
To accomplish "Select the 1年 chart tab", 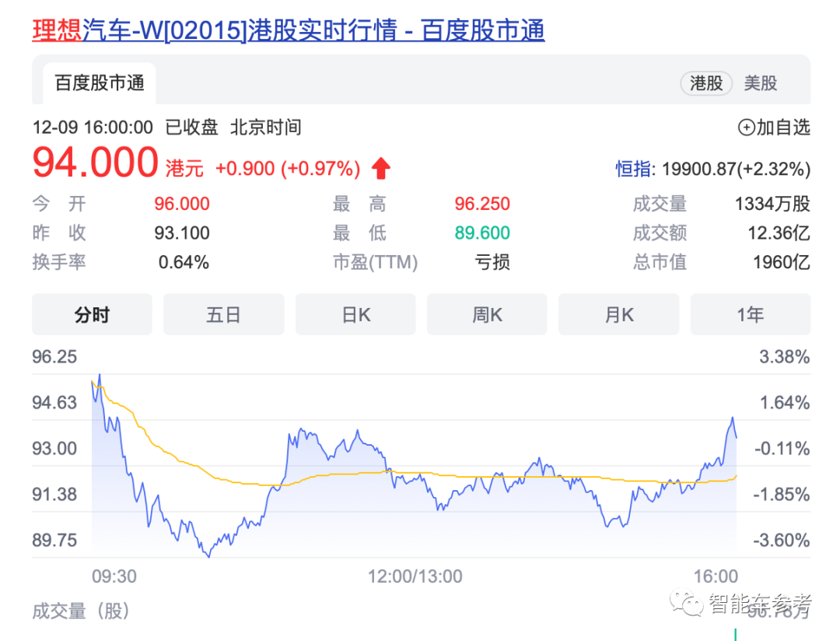I will tap(751, 314).
